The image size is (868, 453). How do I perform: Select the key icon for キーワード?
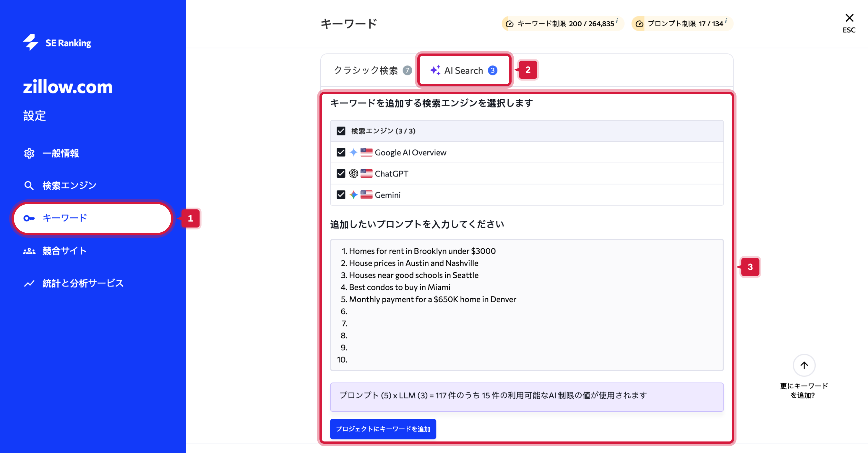click(29, 219)
